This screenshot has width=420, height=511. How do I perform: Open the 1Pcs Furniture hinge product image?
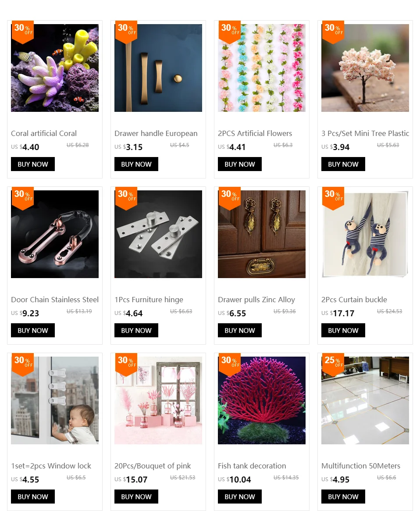(x=158, y=234)
